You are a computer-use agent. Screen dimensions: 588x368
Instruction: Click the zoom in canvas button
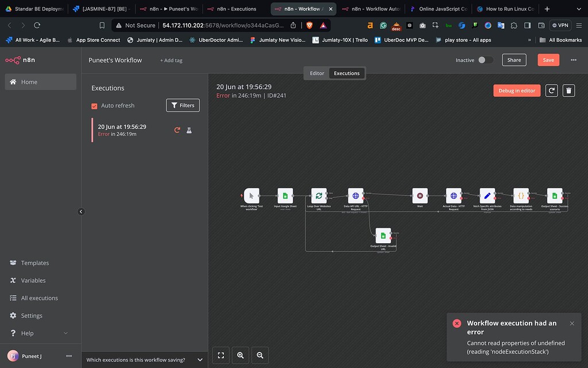pos(241,355)
